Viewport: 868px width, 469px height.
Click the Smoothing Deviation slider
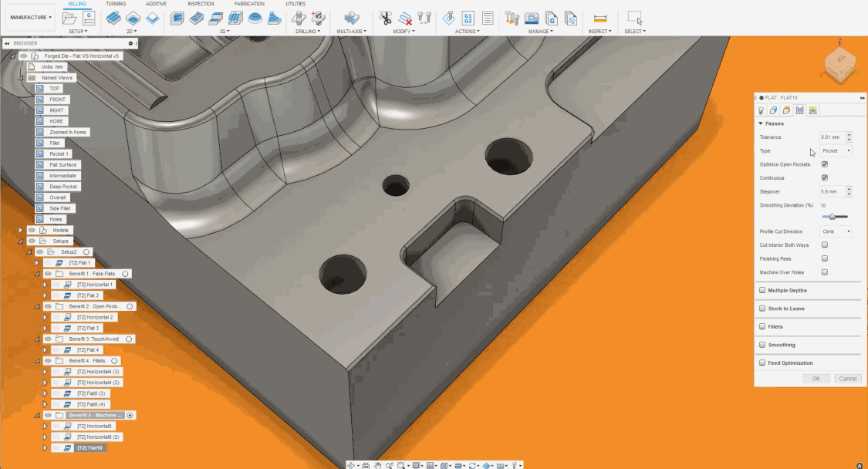point(833,217)
